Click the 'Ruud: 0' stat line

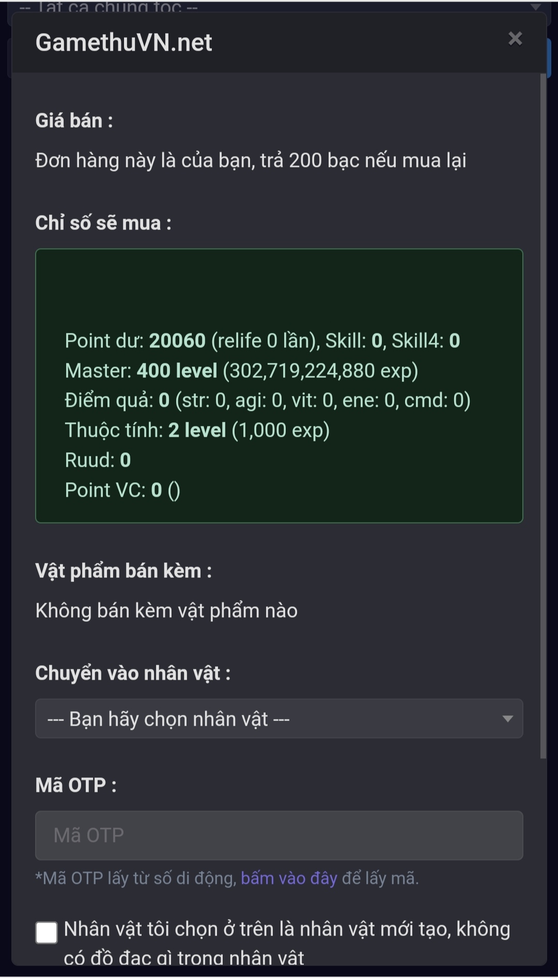(98, 460)
